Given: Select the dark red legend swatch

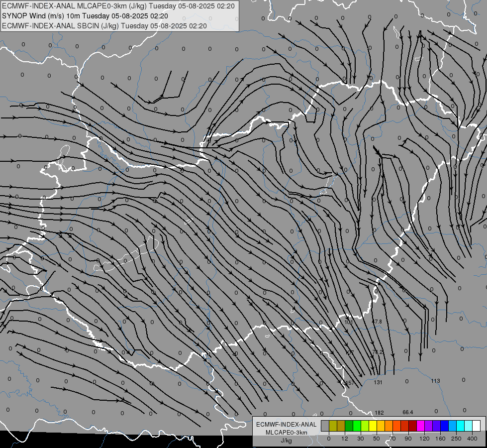Looking at the screenshot, I should pos(412,426).
